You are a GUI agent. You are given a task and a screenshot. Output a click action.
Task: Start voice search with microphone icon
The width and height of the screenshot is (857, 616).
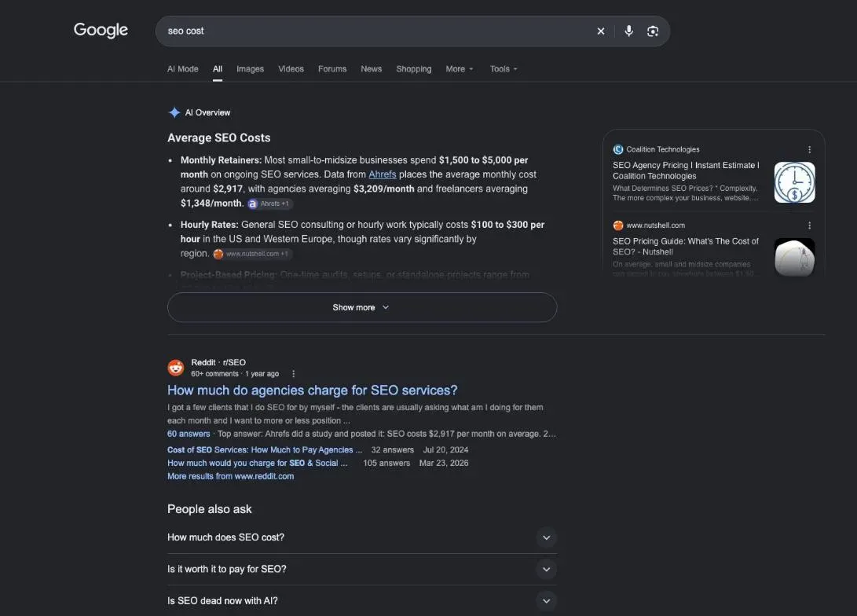pyautogui.click(x=628, y=31)
